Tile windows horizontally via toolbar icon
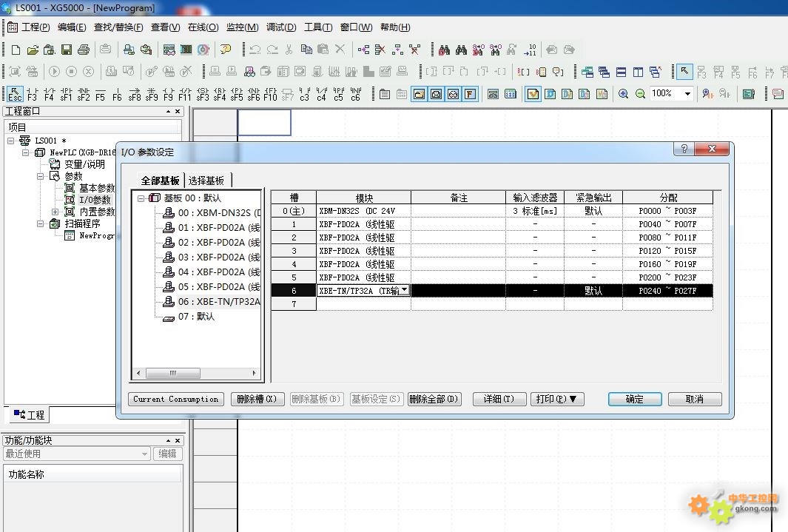This screenshot has width=788, height=532. [x=622, y=72]
